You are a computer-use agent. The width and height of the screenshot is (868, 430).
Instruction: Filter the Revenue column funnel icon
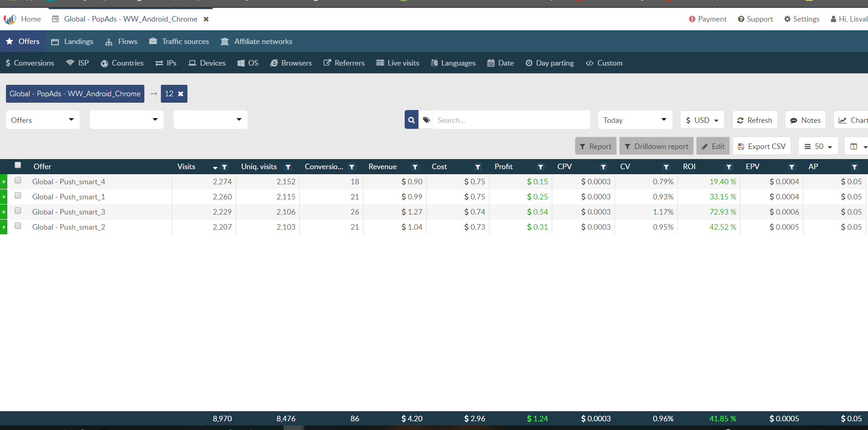click(415, 167)
